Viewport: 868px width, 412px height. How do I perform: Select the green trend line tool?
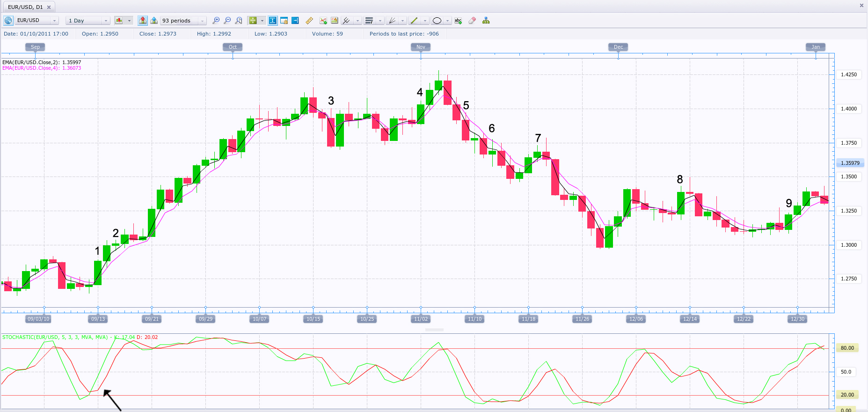pyautogui.click(x=414, y=21)
